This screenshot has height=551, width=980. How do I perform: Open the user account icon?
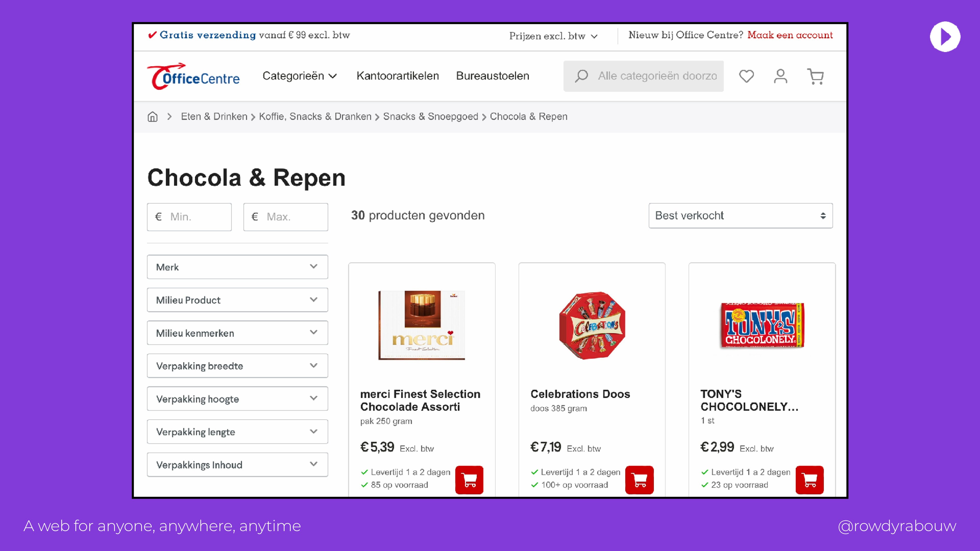tap(780, 76)
